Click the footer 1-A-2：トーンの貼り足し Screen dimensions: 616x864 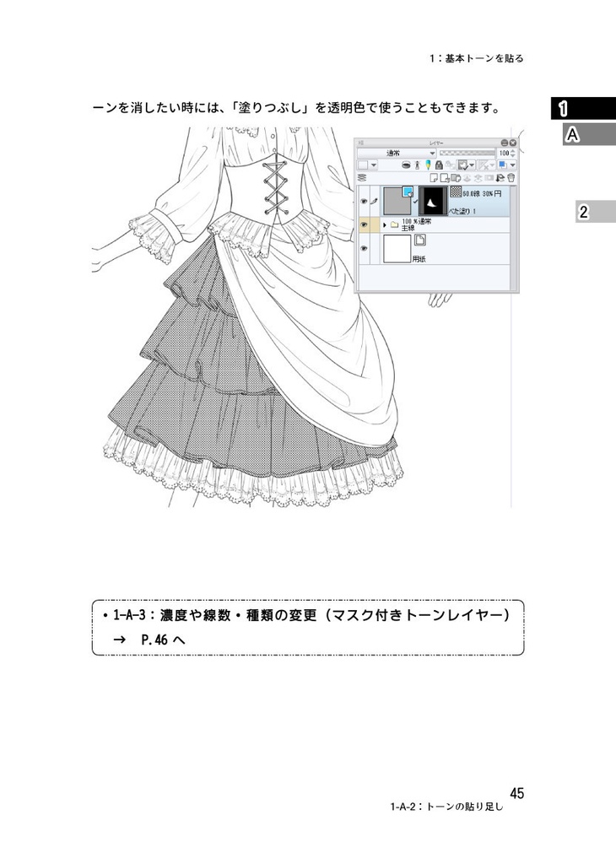point(447,807)
